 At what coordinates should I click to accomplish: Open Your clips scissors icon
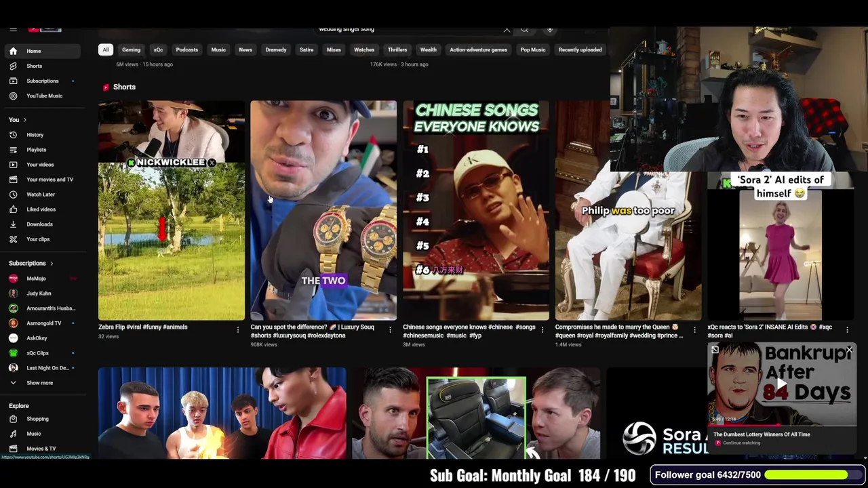(x=13, y=239)
